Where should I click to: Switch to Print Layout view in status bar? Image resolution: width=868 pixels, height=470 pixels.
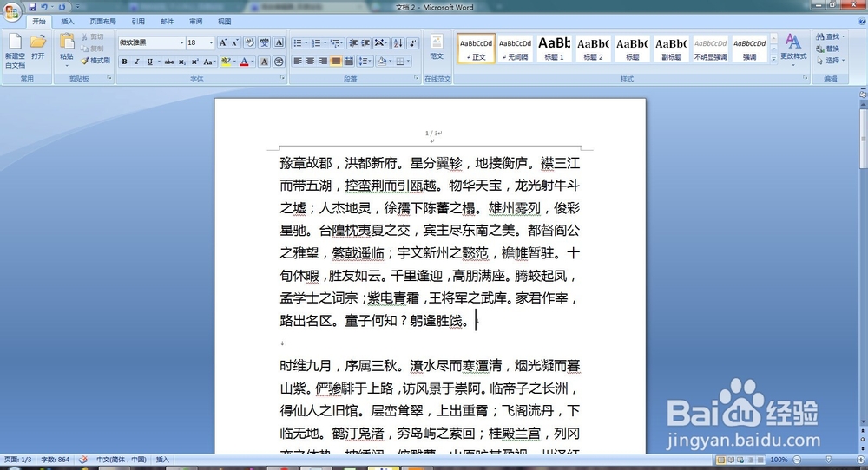720,460
